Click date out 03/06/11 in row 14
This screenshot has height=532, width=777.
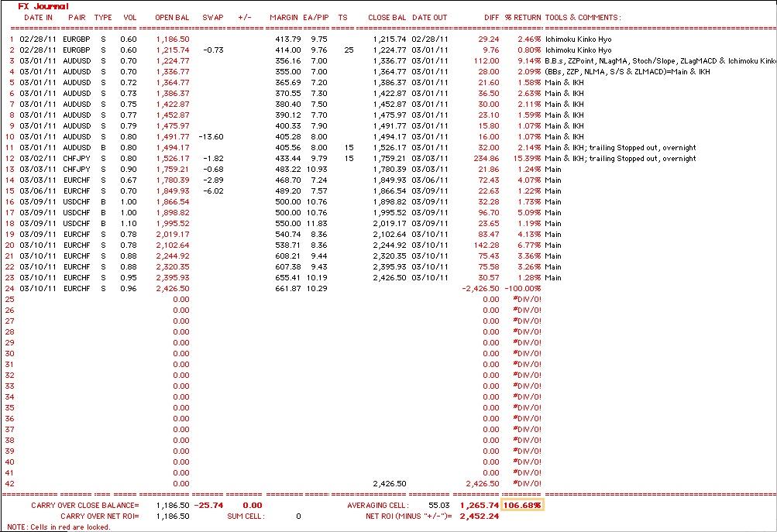point(430,180)
